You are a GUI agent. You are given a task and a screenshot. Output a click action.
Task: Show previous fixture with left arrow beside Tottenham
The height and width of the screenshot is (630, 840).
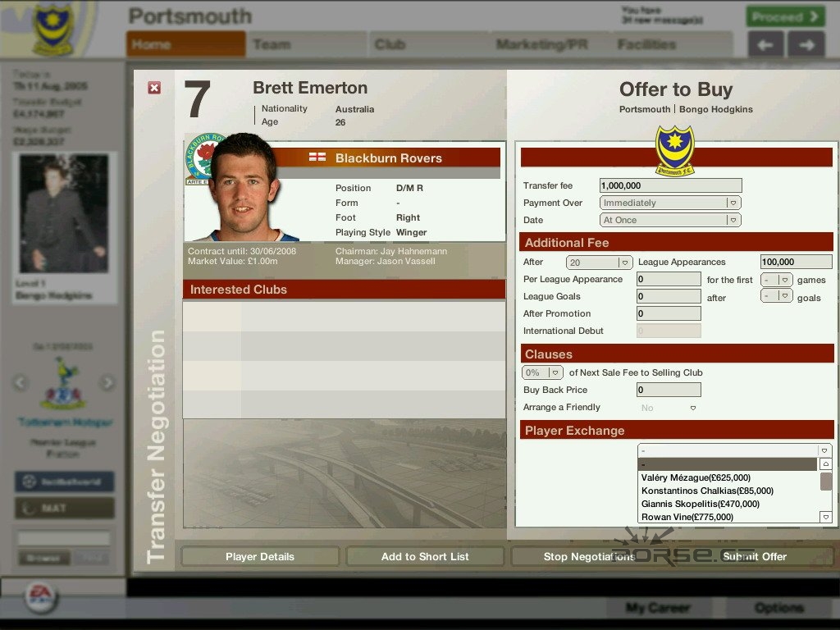(21, 382)
